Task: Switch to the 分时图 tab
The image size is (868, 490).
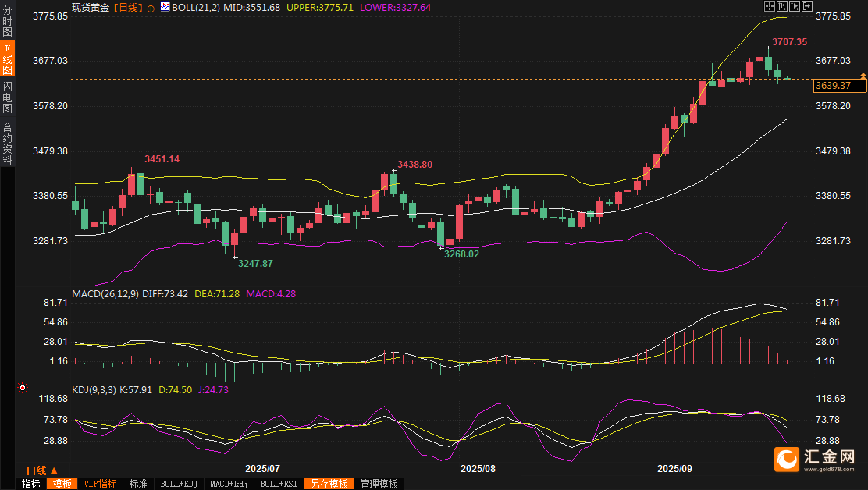Action: coord(7,23)
